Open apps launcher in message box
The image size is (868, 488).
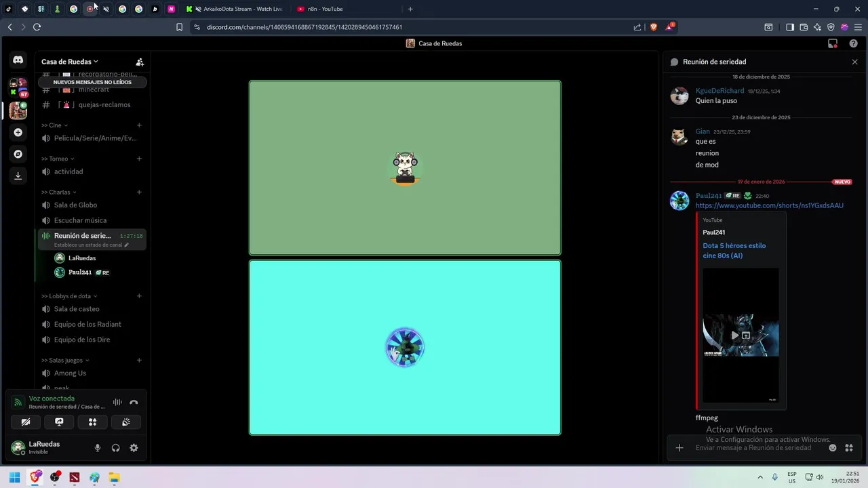coord(848,447)
